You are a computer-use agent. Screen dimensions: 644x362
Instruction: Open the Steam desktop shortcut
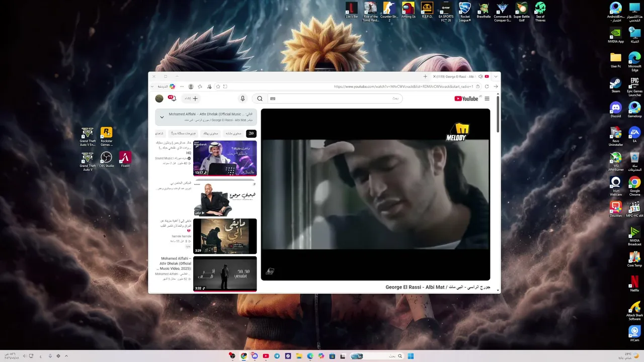(x=615, y=85)
